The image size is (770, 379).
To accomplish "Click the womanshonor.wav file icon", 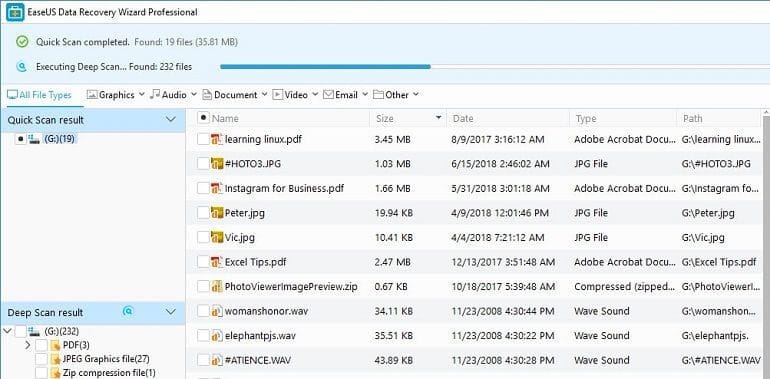I will (x=217, y=311).
